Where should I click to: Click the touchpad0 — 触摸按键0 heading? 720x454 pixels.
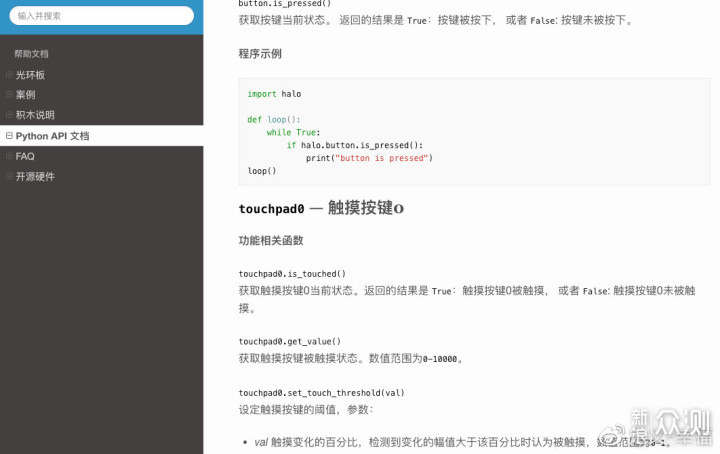coord(320,209)
